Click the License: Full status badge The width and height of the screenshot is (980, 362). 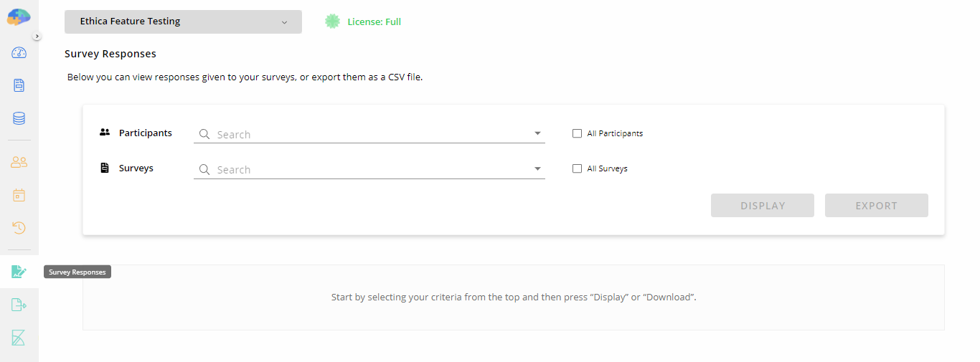[363, 22]
